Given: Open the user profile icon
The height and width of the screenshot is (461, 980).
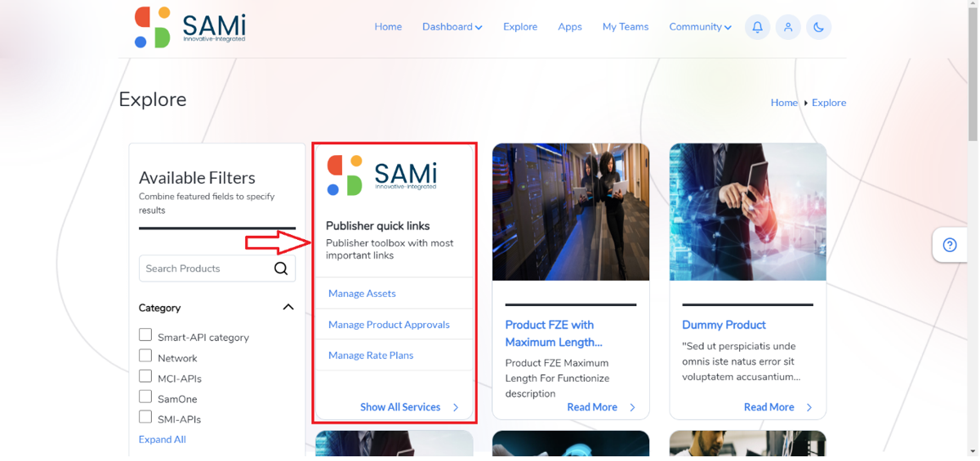Looking at the screenshot, I should point(788,27).
